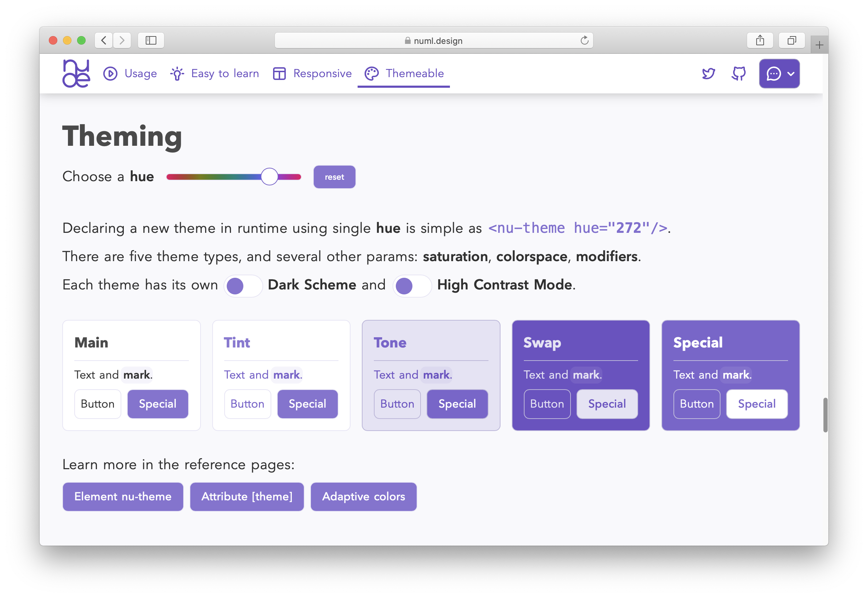Click the numl.design address bar

click(x=434, y=40)
